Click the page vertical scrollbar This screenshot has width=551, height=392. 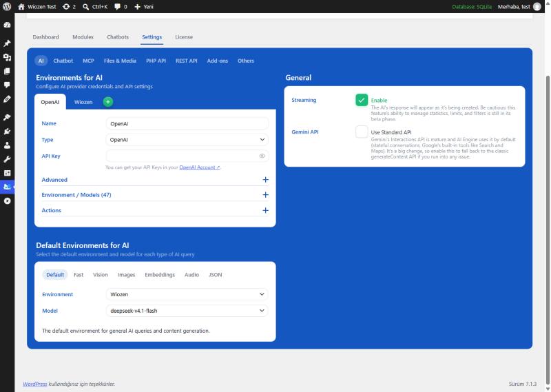point(548,229)
